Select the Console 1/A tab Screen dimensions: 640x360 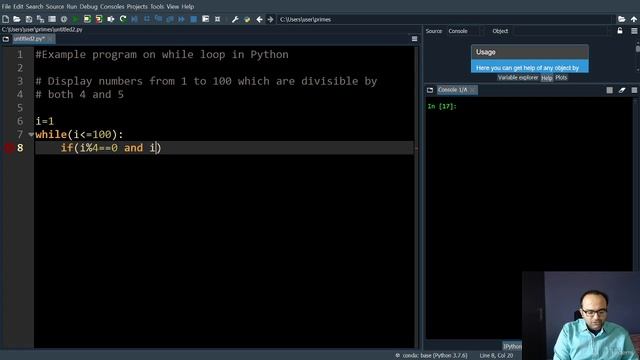[x=452, y=90]
